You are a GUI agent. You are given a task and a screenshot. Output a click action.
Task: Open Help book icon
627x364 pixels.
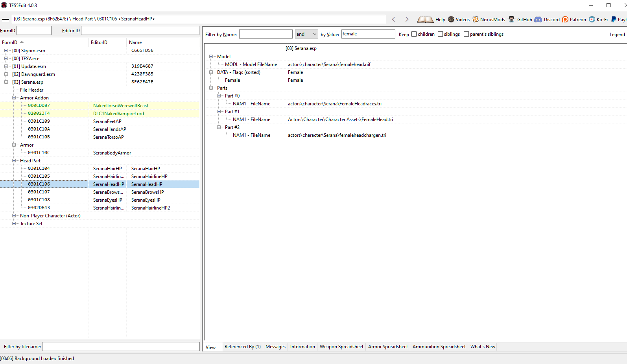(425, 19)
